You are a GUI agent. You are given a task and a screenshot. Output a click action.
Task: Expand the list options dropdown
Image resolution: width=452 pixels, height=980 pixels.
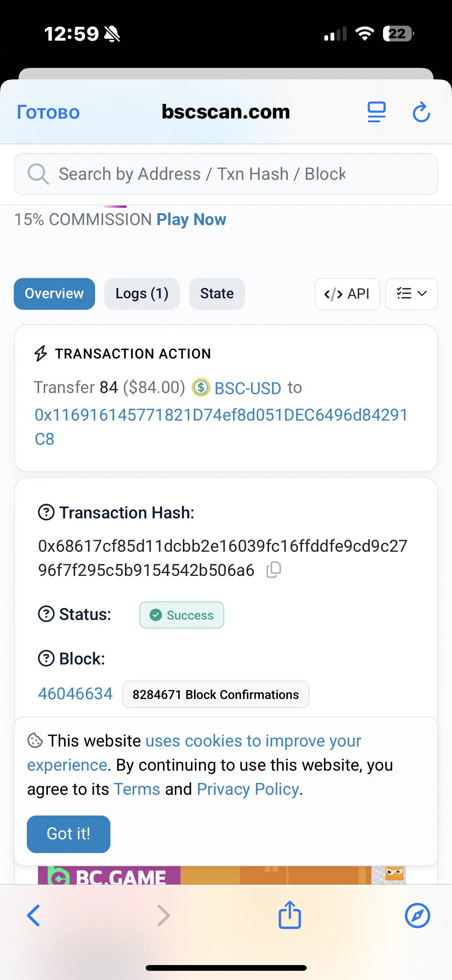tap(411, 294)
